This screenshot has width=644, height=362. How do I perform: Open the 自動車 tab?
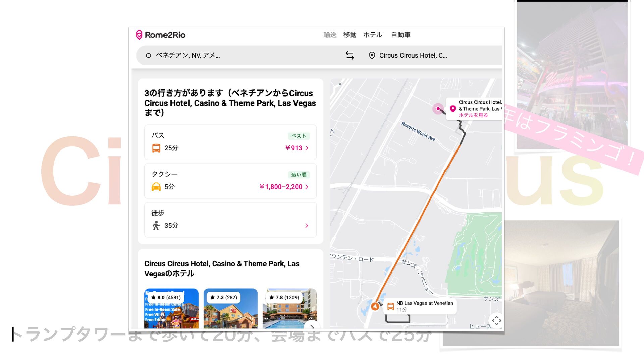click(x=400, y=35)
